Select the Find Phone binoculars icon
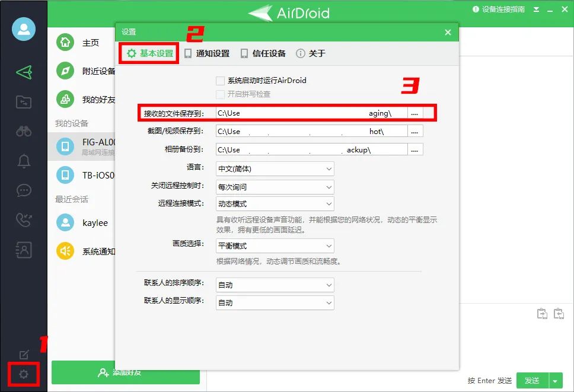 [x=23, y=131]
